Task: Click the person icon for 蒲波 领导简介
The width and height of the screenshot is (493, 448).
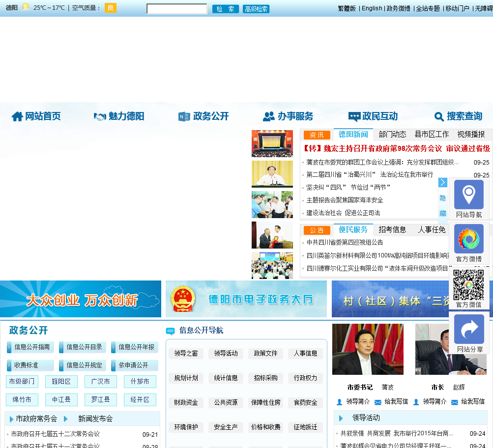Action: point(339,402)
